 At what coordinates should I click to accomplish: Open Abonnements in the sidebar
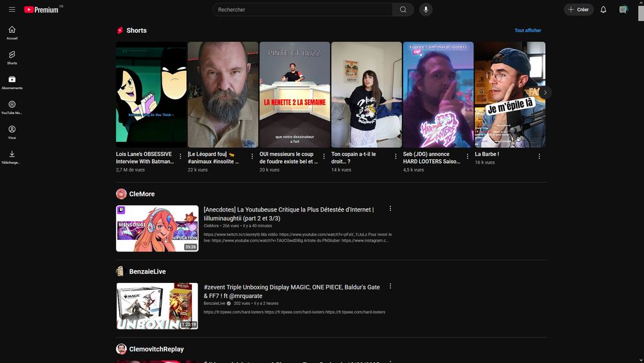click(12, 83)
